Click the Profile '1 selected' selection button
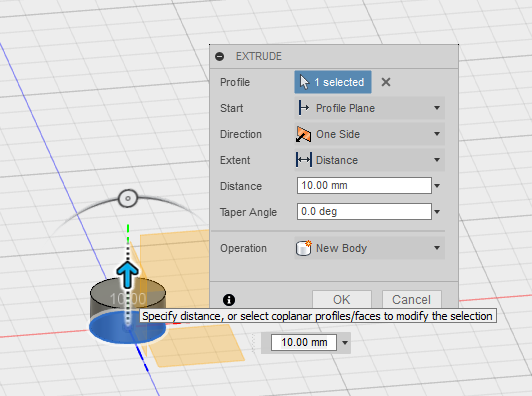The width and height of the screenshot is (532, 396). pyautogui.click(x=333, y=82)
